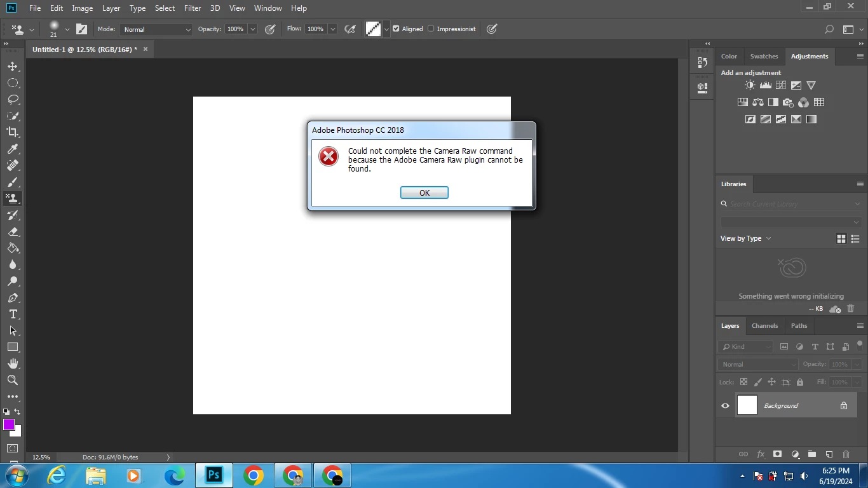Select the Brush tool
The image size is (868, 488).
coord(13,182)
